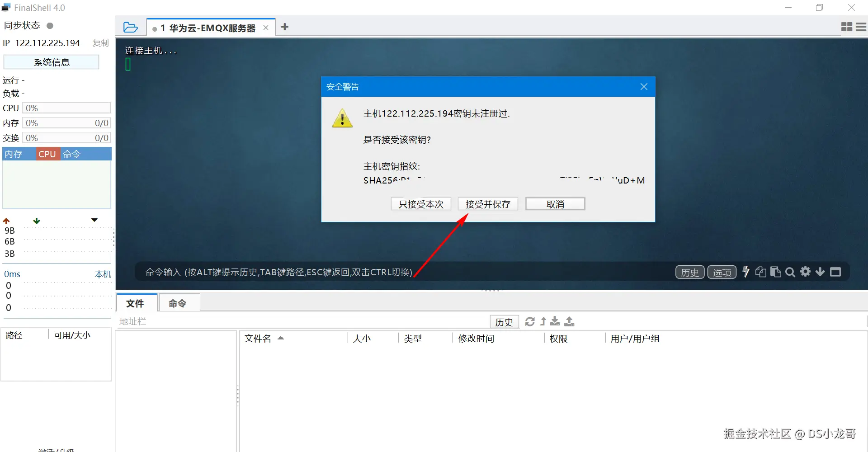Click 接受并保存 button
Viewport: 868px width, 452px height.
coord(488,204)
